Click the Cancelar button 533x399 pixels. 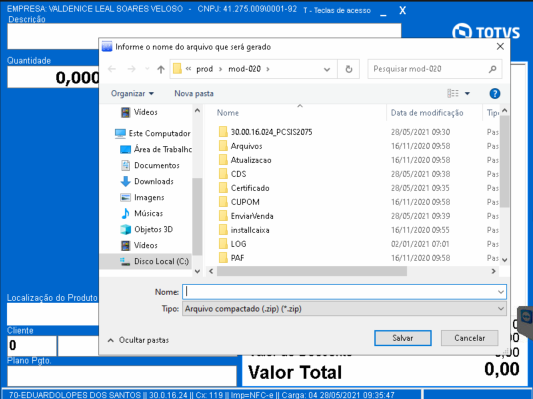pos(469,338)
